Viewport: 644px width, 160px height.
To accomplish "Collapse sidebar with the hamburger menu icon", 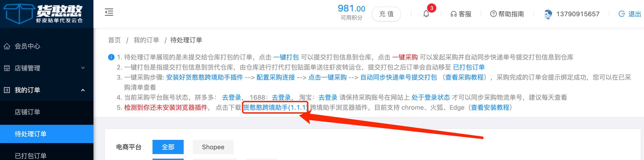I will [x=109, y=12].
